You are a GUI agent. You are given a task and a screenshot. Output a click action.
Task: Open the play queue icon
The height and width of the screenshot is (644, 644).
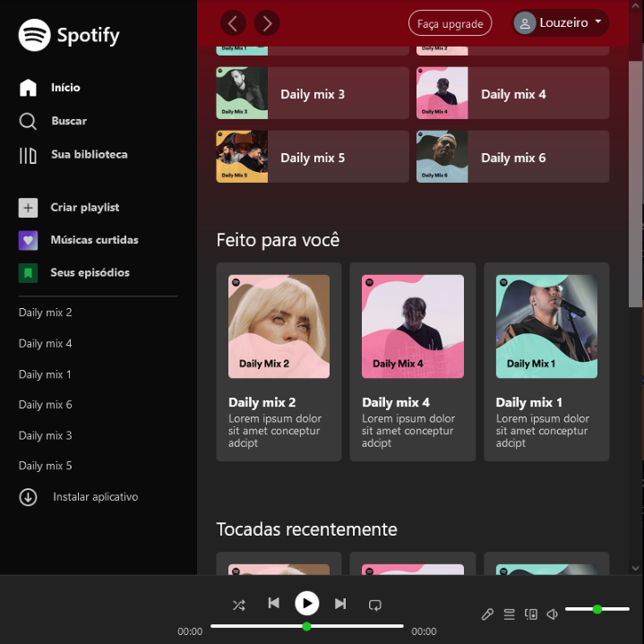pyautogui.click(x=510, y=614)
